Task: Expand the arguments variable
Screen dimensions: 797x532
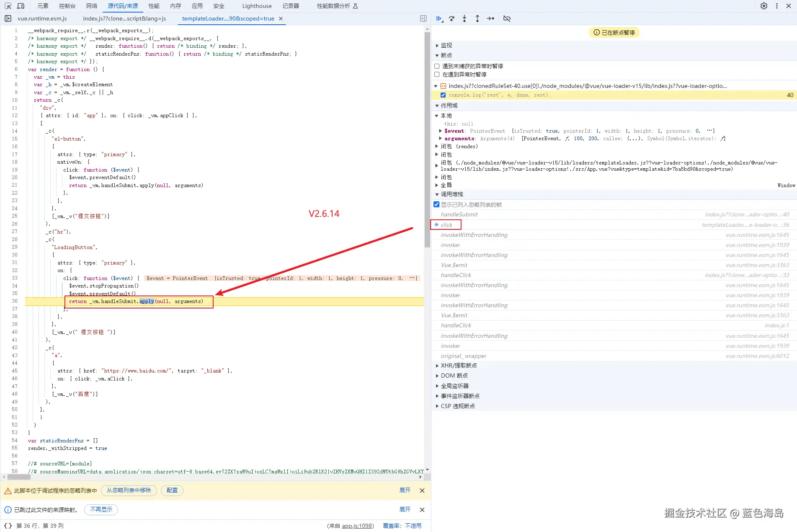Action: pos(440,139)
